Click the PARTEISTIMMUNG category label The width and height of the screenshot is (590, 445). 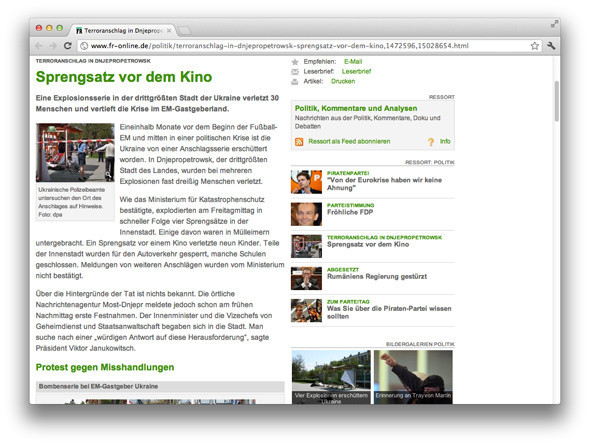350,205
